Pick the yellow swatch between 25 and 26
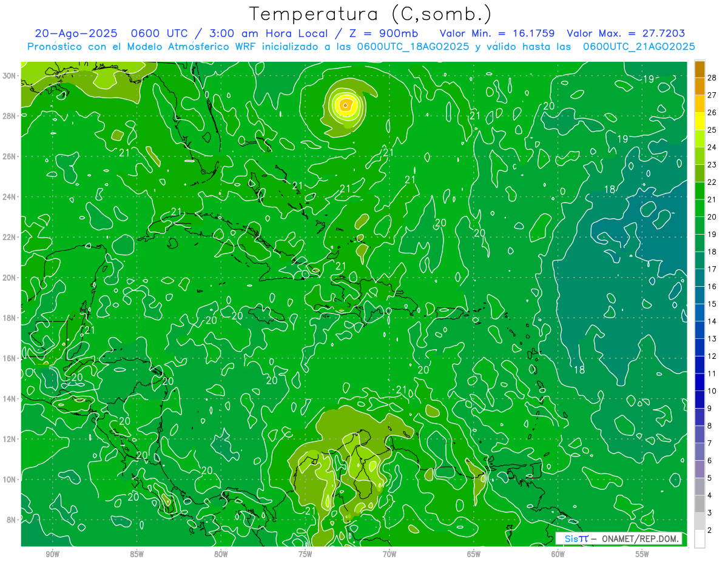Screen dimensions: 728x562 pyautogui.click(x=699, y=121)
